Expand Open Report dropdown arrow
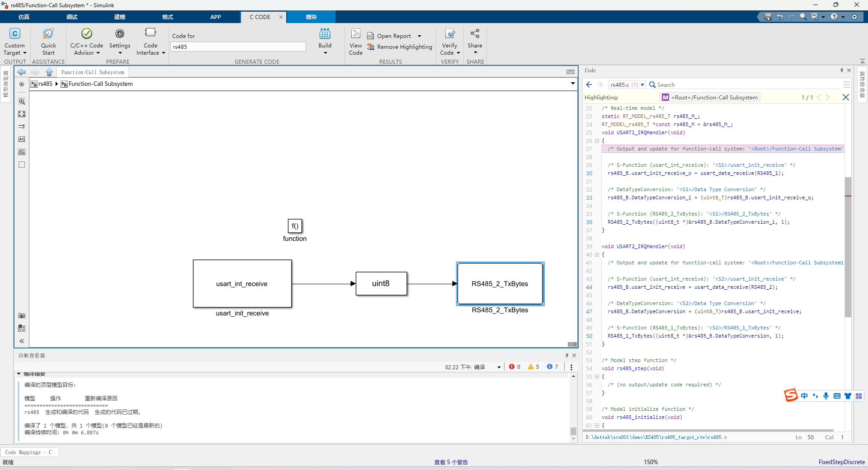This screenshot has width=868, height=470. click(x=420, y=36)
